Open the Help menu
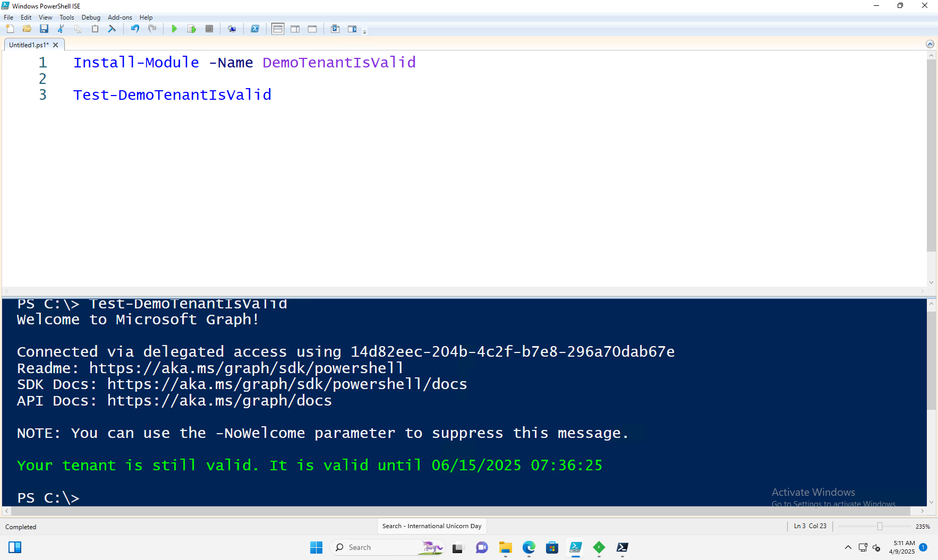Viewport: 938px width, 560px height. (x=146, y=18)
